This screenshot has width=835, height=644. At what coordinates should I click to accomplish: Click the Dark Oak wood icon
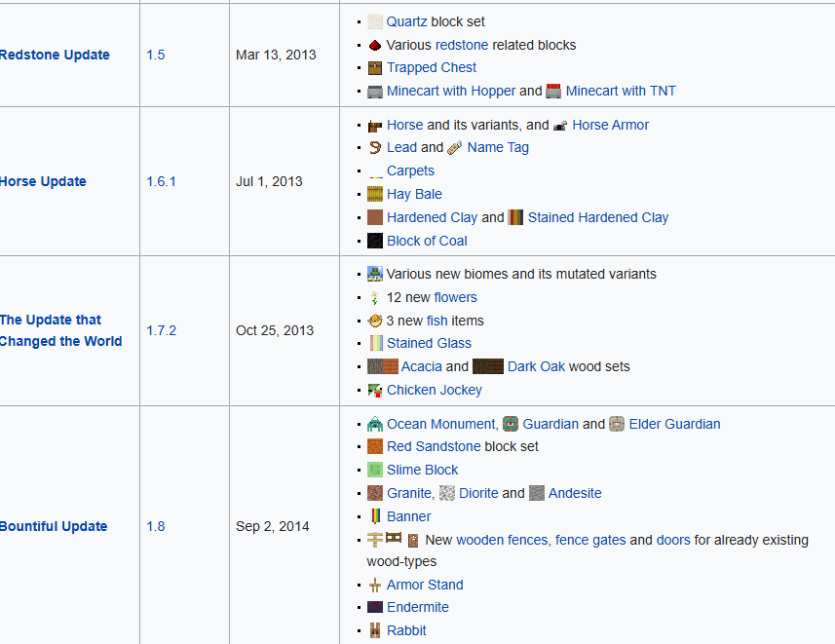point(488,366)
